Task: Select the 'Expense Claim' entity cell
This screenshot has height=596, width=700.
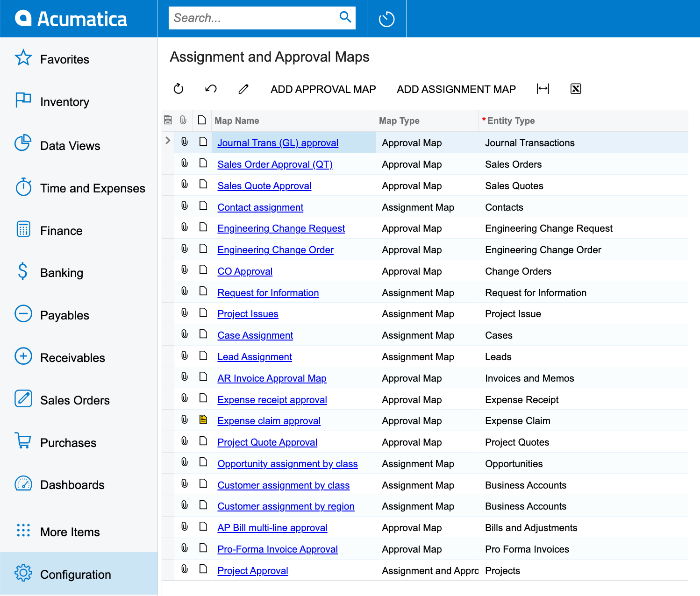Action: coord(583,421)
